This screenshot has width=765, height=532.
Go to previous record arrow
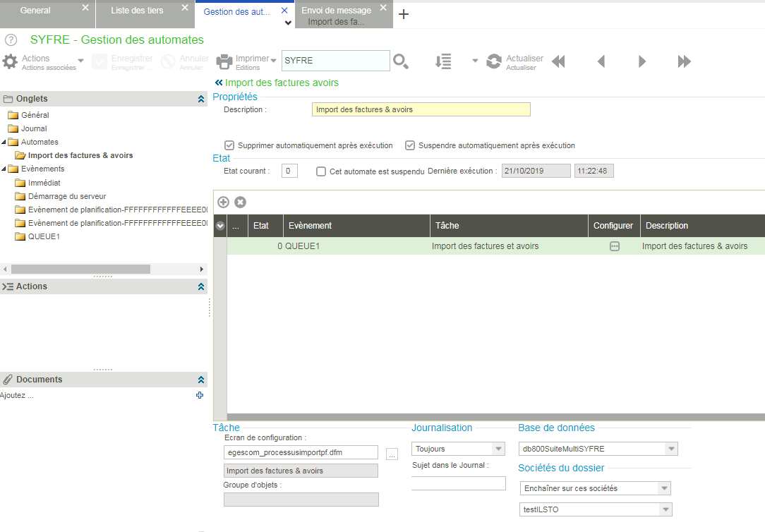coord(601,61)
